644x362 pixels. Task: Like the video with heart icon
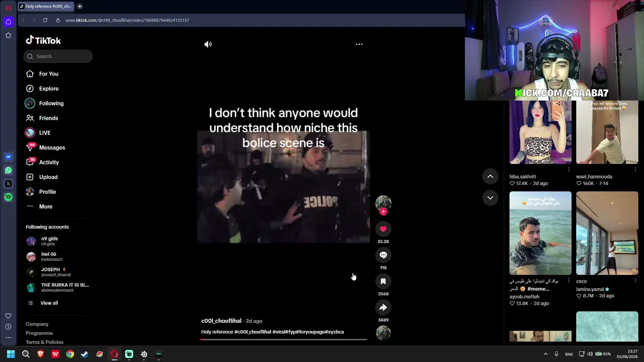(x=383, y=229)
